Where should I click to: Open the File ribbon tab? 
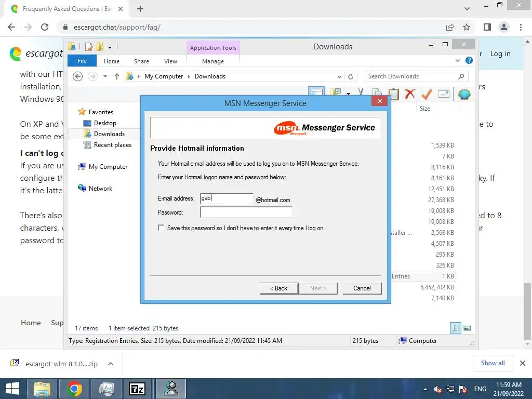click(82, 61)
